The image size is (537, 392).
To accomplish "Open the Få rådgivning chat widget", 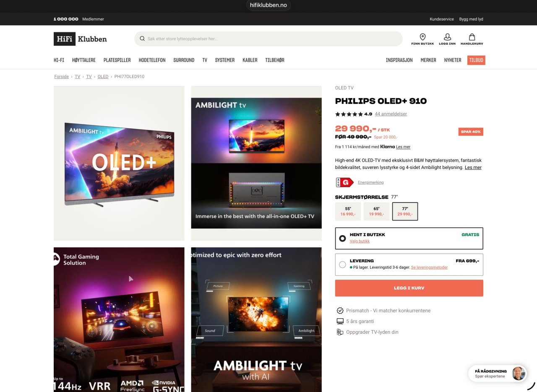I will pos(497,373).
